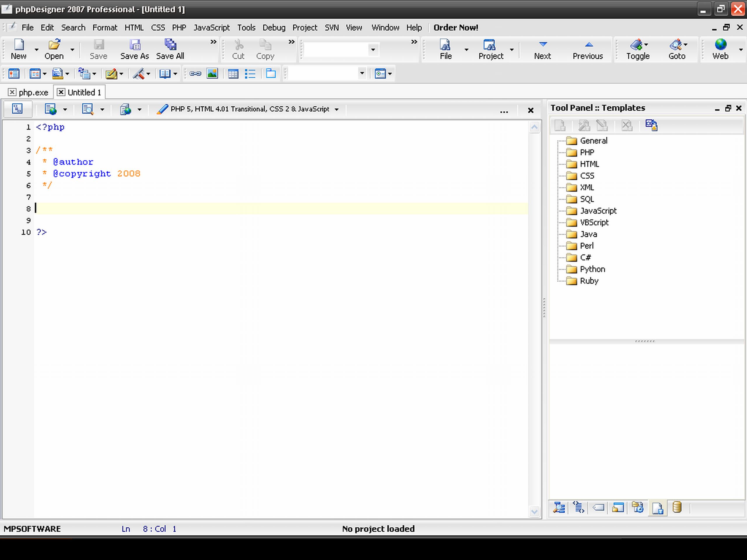Click the Copy toolbar icon
747x560 pixels.
[266, 49]
